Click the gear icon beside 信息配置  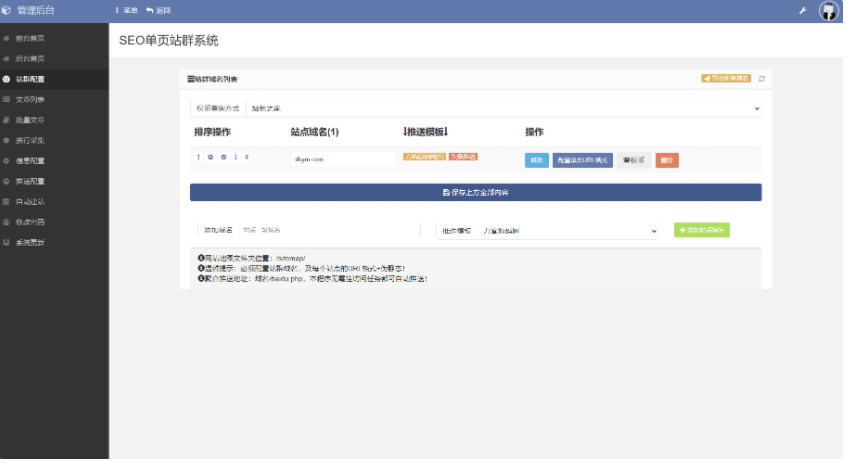(x=6, y=161)
